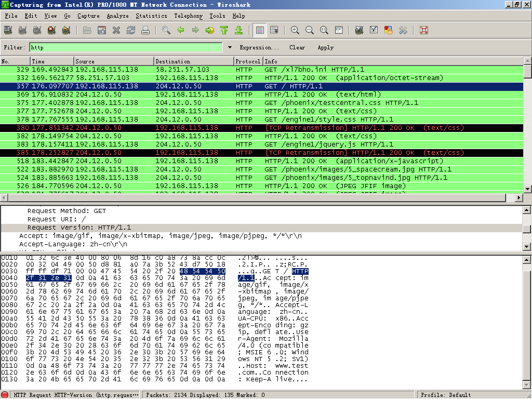The height and width of the screenshot is (399, 532).
Task: Select packet 375 GET /phoenix/testcentral.css
Action: pos(262,103)
